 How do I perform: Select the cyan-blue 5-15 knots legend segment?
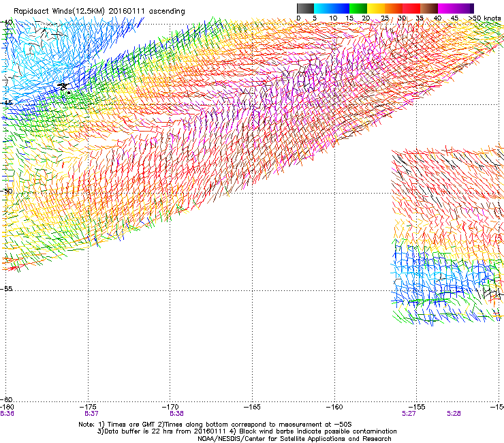(332, 8)
